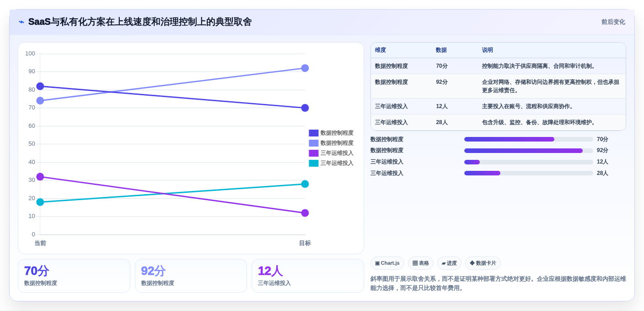
Task: Click the SaaS与私有化方案 title text
Action: pos(140,22)
